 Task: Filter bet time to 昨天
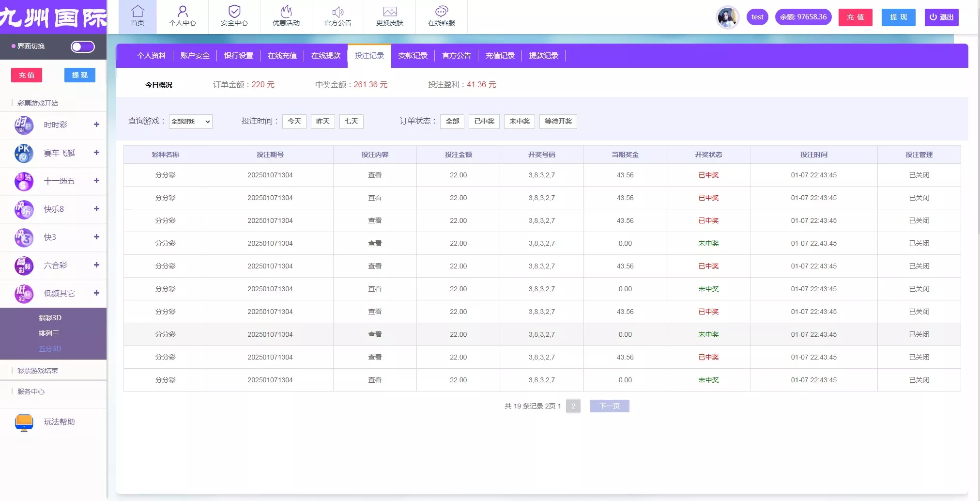322,121
